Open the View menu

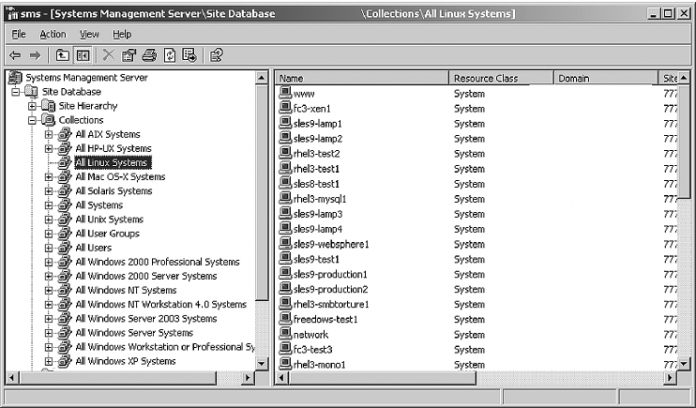[89, 34]
